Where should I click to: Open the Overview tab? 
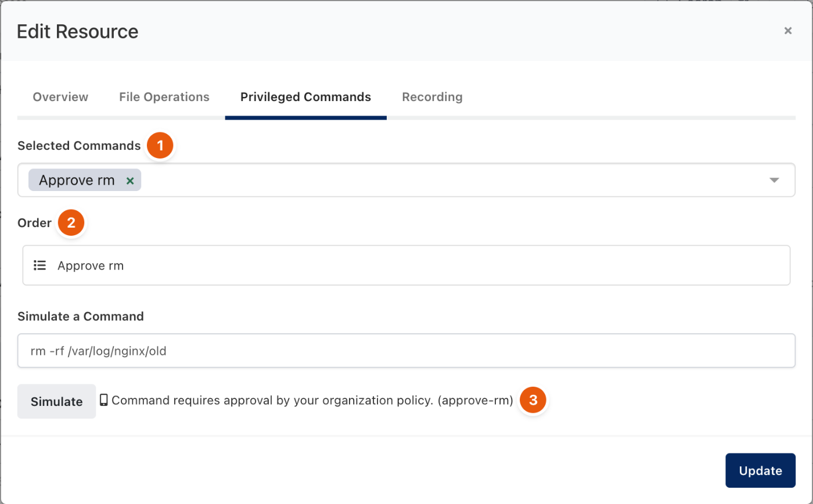(60, 97)
